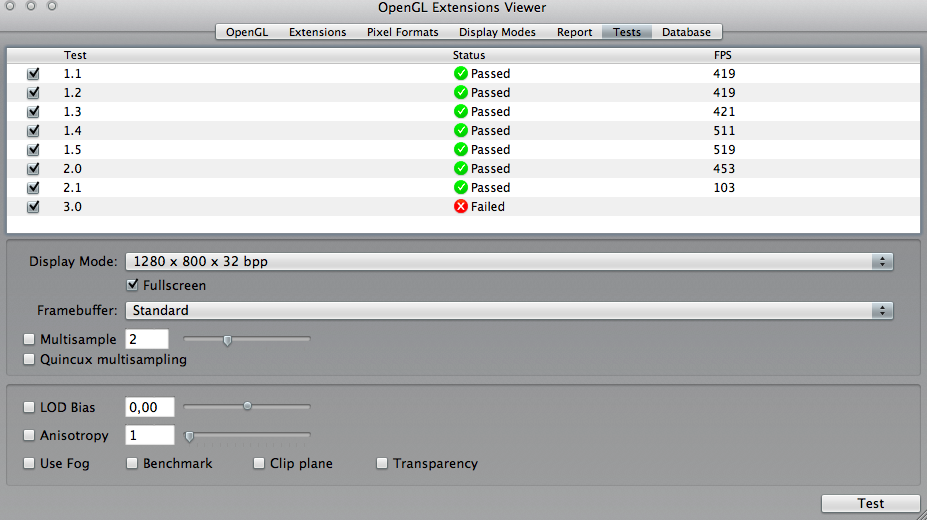Uncheck the test 2.0 checkbox
Viewport: 927px width, 520px height.
tap(33, 169)
